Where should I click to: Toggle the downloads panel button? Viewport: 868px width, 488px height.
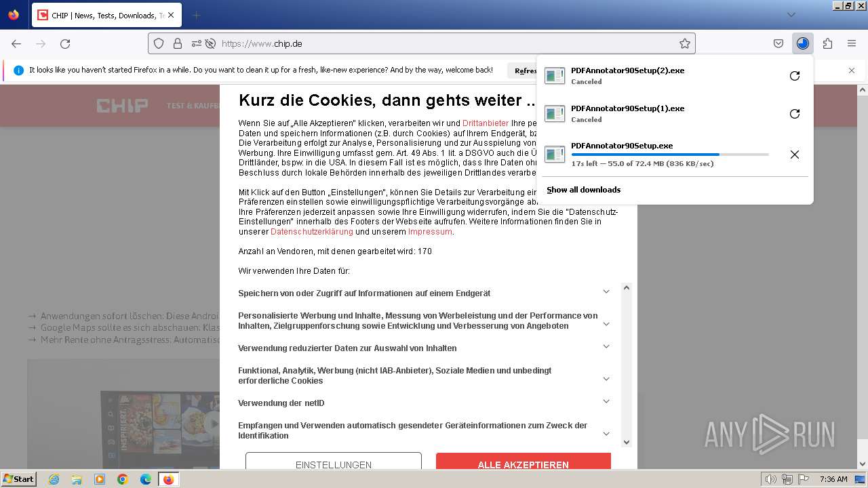[x=803, y=43]
